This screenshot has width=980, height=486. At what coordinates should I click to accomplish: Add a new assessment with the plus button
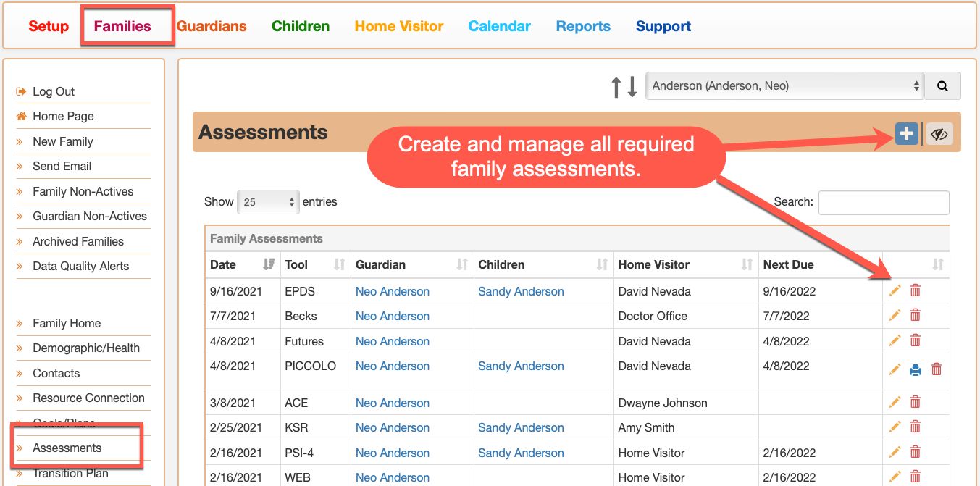[906, 133]
